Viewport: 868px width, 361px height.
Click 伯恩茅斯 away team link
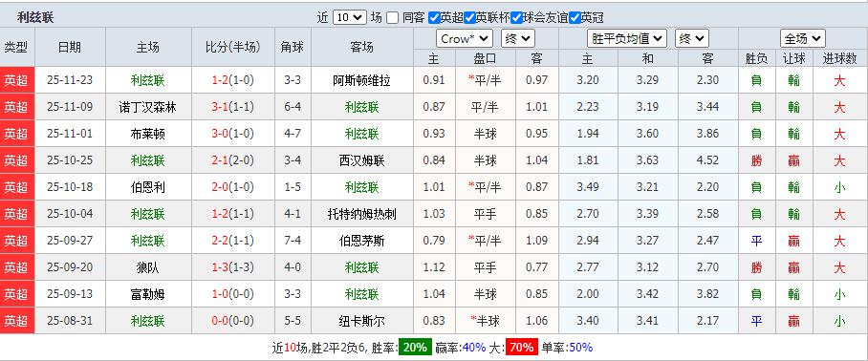coord(362,241)
